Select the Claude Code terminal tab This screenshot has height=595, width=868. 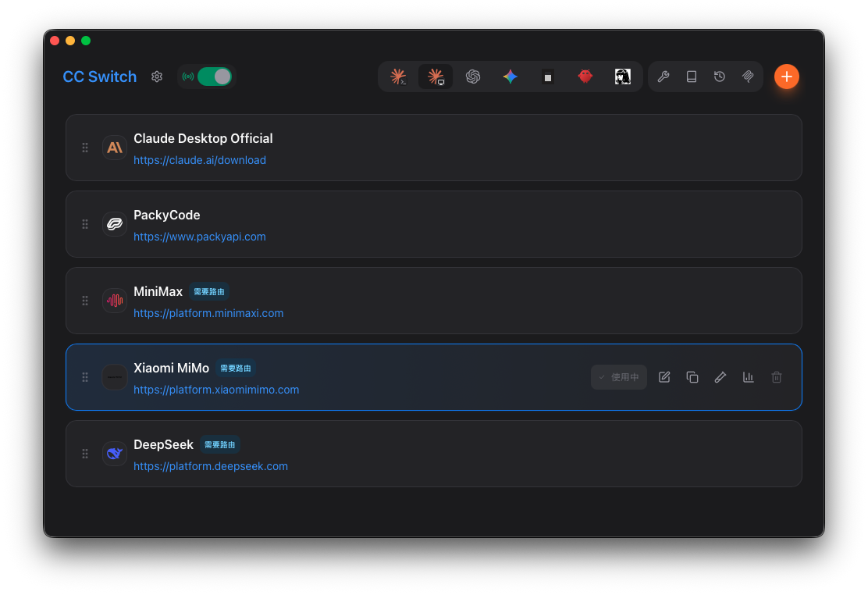point(399,77)
